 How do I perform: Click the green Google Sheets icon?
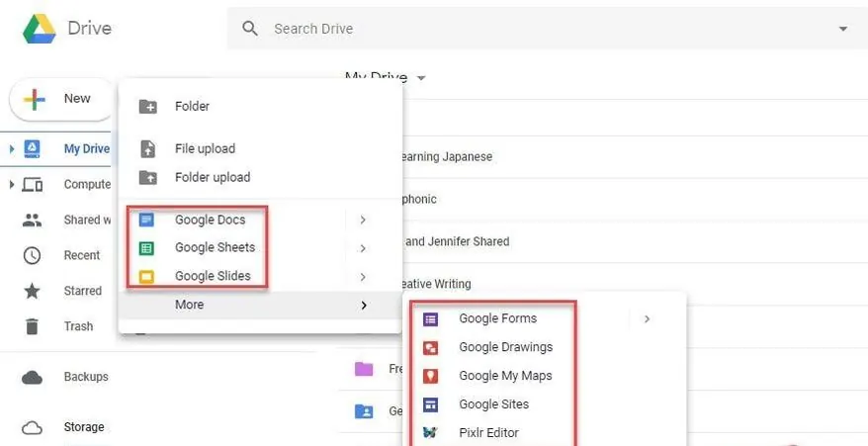click(x=146, y=248)
